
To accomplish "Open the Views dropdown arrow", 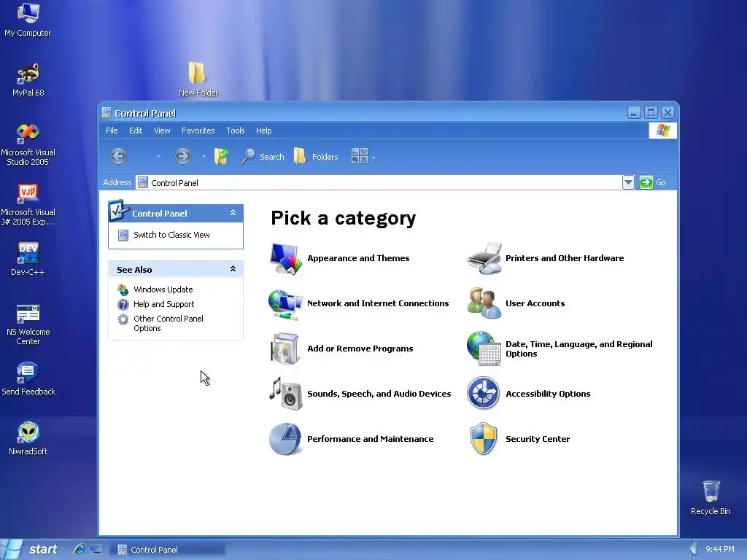I will pyautogui.click(x=374, y=157).
